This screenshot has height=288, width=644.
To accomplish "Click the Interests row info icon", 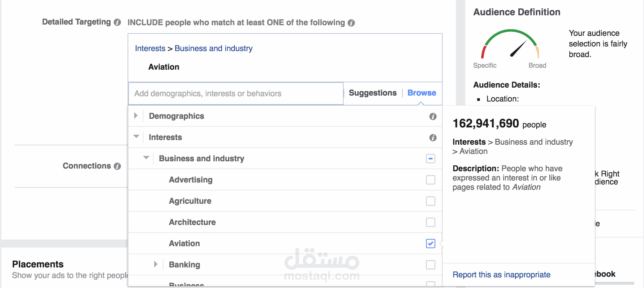I will 433,138.
